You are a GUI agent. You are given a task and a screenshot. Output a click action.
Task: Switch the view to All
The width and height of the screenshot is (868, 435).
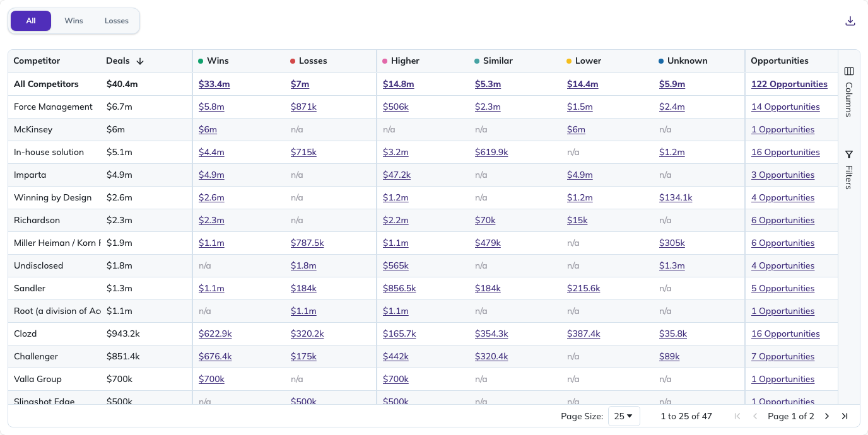[31, 21]
